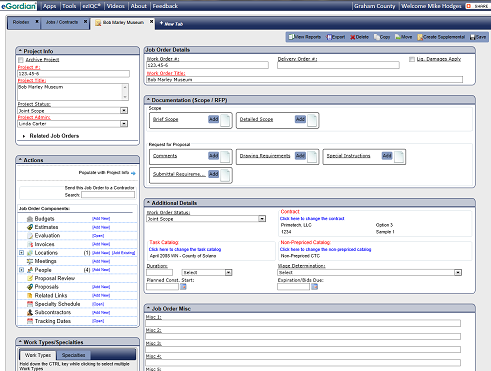The width and height of the screenshot is (491, 371).
Task: Click the Budgets component icon
Action: pos(30,219)
